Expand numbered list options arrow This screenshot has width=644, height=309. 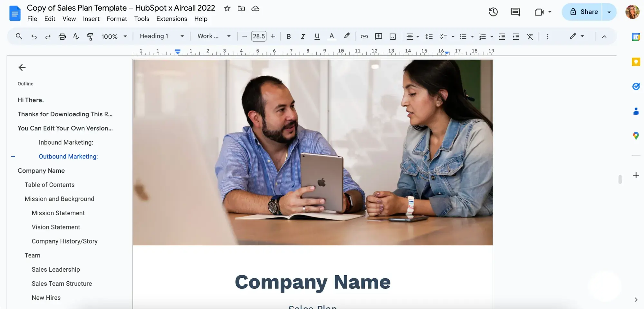(x=492, y=36)
